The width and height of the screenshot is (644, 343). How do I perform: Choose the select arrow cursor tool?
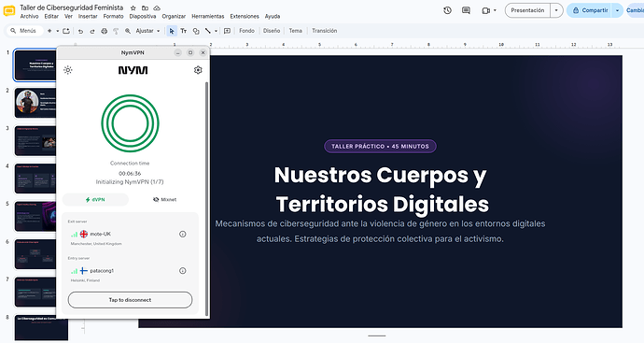point(172,31)
